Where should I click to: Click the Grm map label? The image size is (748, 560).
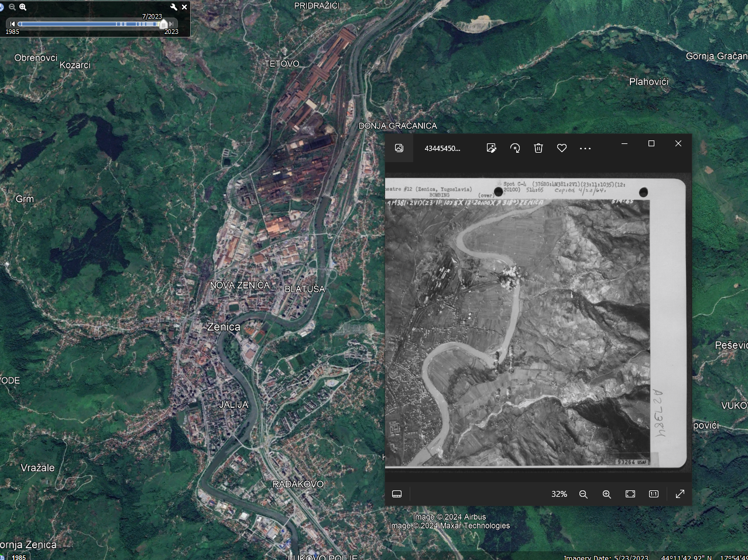[x=25, y=199]
